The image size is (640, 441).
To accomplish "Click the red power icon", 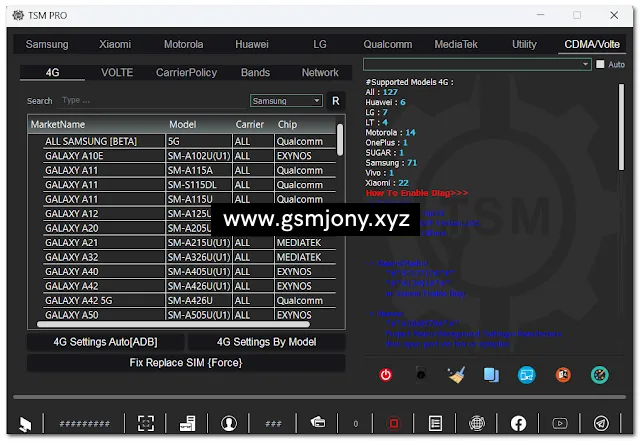I will [x=386, y=375].
